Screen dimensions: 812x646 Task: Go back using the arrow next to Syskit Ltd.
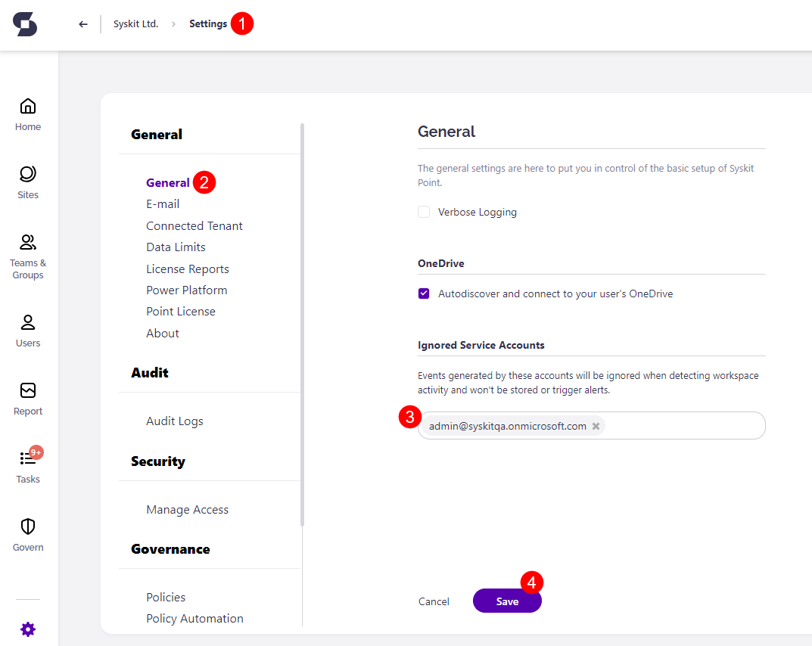point(82,23)
